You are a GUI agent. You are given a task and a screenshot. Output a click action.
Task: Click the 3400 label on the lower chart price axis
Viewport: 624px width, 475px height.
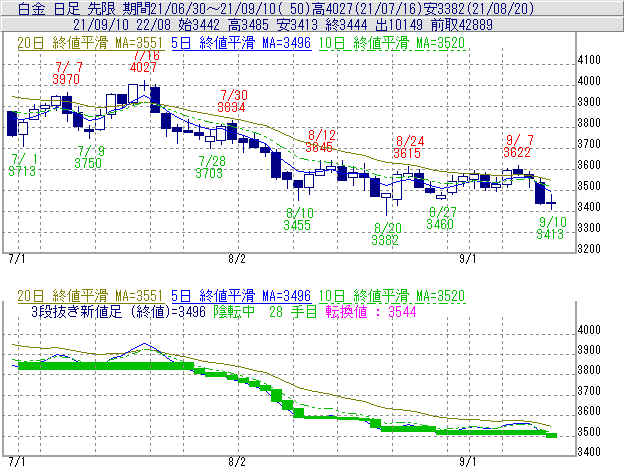tap(589, 452)
